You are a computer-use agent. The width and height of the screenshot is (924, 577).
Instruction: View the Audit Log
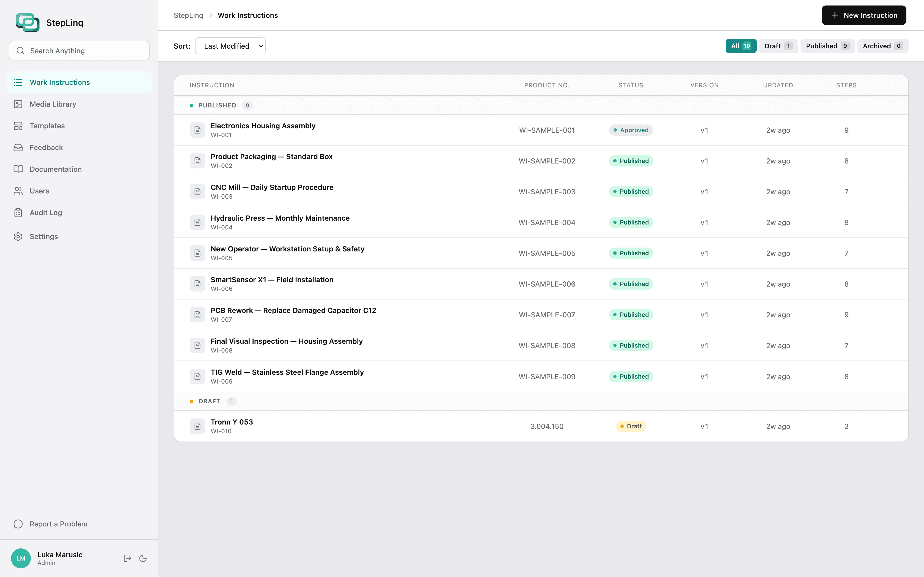(46, 213)
